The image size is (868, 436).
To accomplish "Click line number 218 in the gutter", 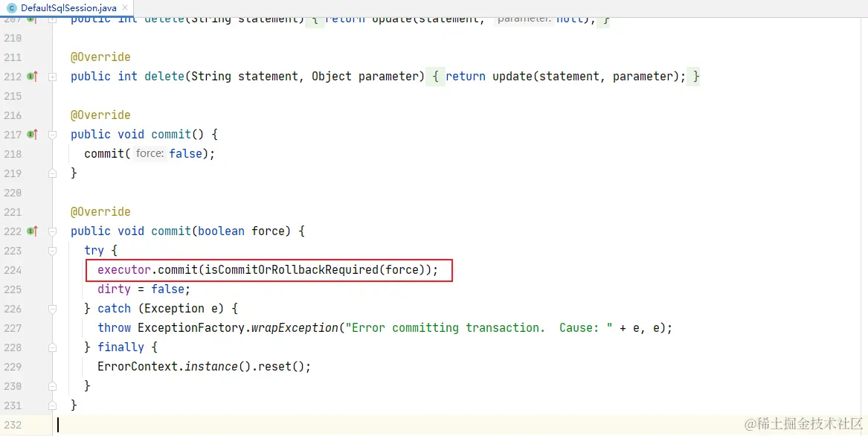I will pyautogui.click(x=12, y=153).
